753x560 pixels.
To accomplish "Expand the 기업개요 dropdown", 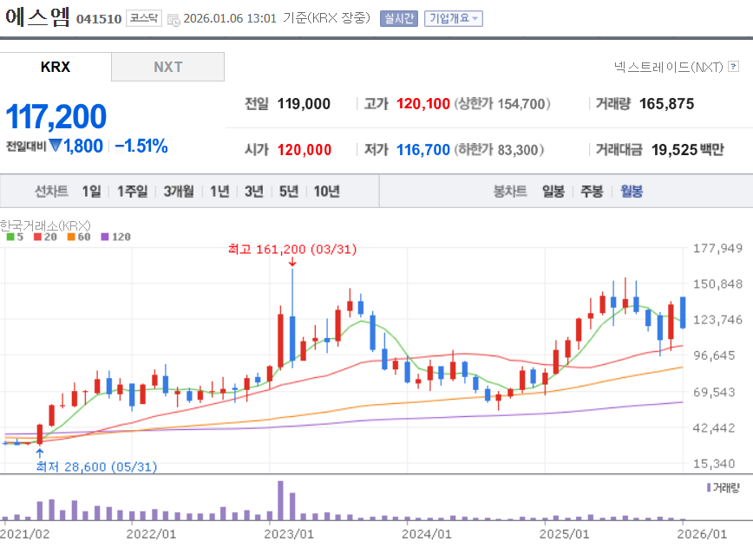I will pyautogui.click(x=454, y=19).
